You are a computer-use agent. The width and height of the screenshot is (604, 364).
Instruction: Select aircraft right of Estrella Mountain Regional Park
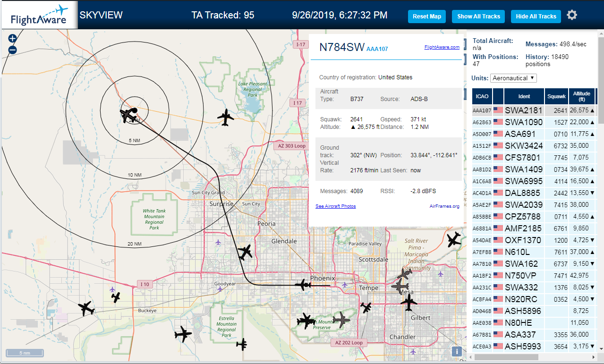pyautogui.click(x=242, y=344)
